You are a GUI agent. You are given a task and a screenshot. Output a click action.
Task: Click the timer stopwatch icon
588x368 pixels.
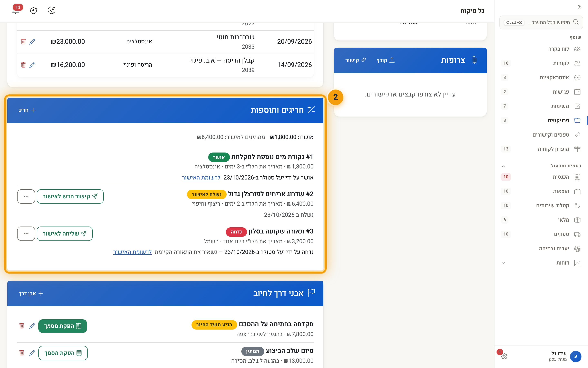point(33,10)
